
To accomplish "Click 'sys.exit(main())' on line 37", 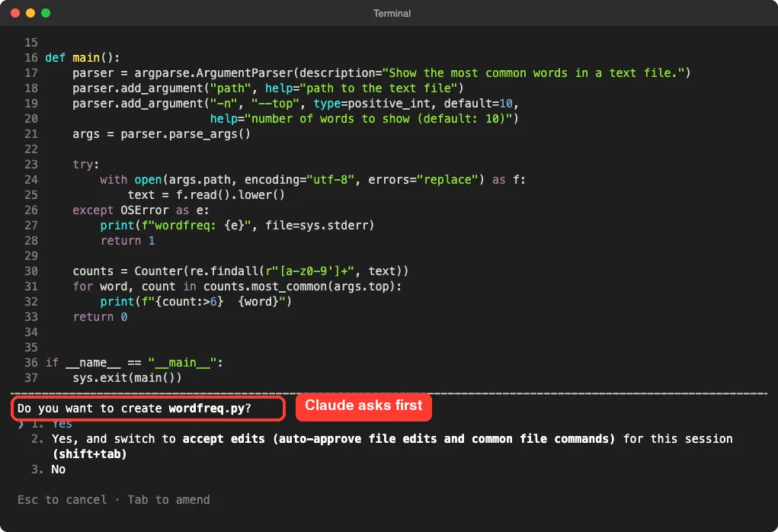I will pos(127,378).
